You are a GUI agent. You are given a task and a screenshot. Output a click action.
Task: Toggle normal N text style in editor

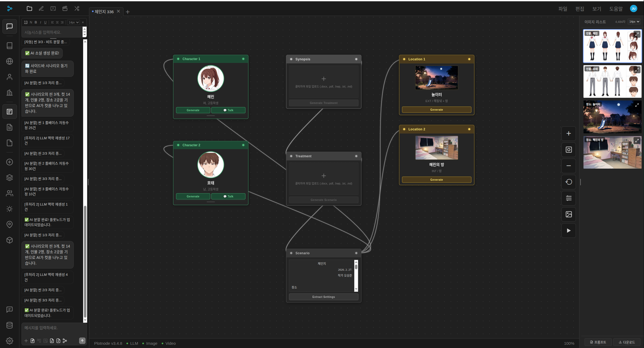click(x=31, y=22)
